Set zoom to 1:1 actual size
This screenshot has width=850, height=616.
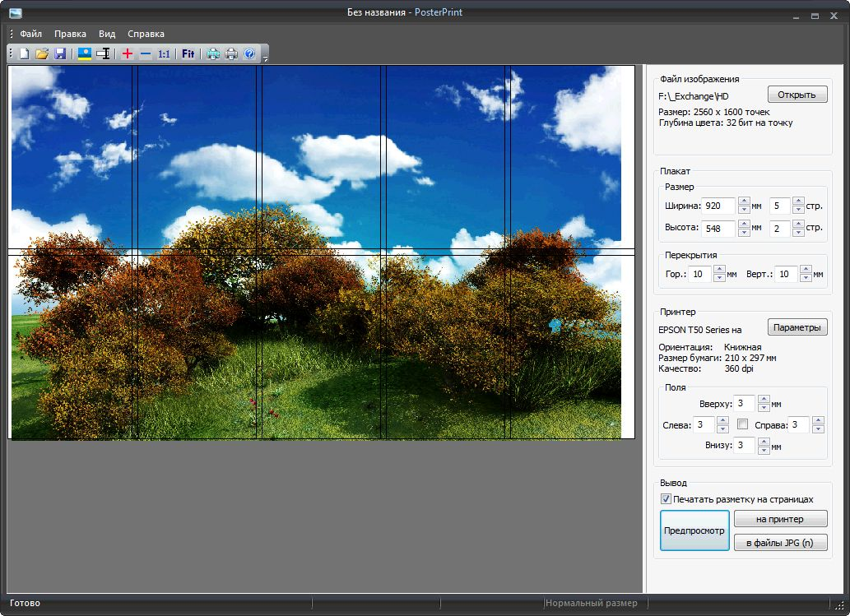(x=164, y=54)
